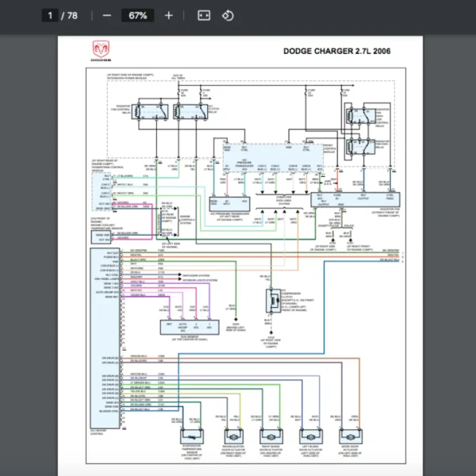Image resolution: width=476 pixels, height=476 pixels.
Task: Click the evaporator temperature sensor symbol
Action: tap(191, 436)
